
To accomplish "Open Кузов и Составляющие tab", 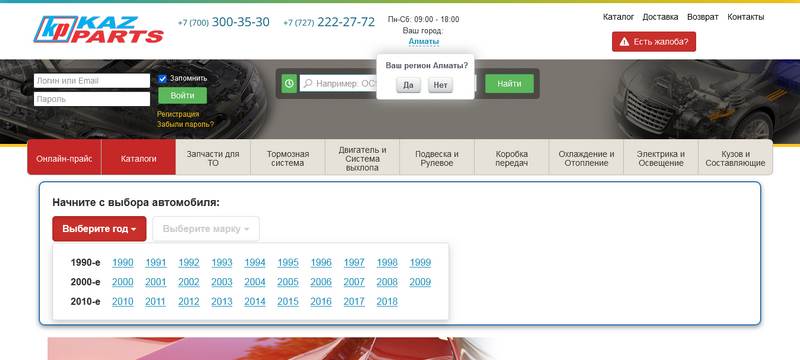I will (735, 159).
